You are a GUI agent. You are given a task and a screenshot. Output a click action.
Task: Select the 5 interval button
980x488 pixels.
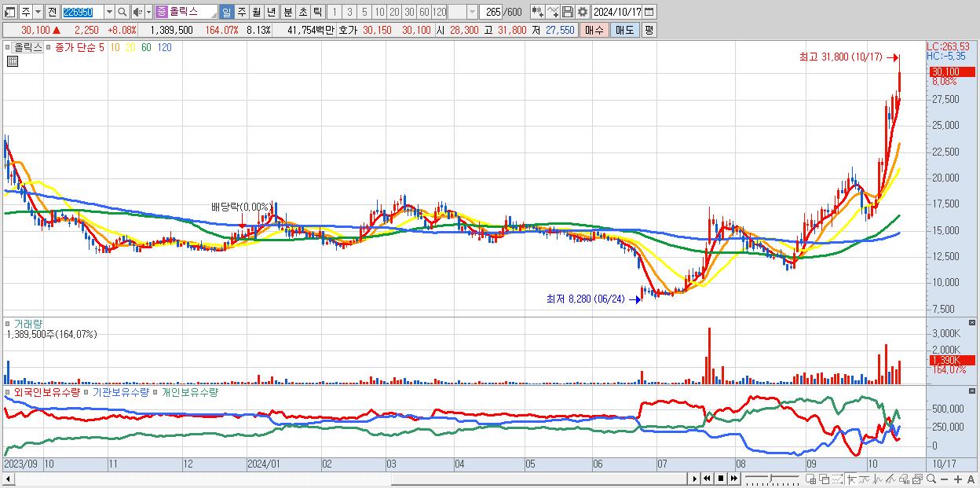(364, 12)
